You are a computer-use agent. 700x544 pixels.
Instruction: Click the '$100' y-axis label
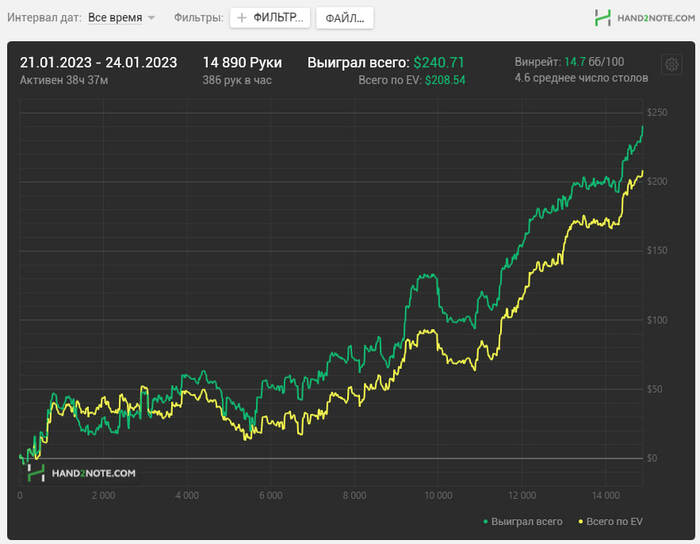click(657, 320)
